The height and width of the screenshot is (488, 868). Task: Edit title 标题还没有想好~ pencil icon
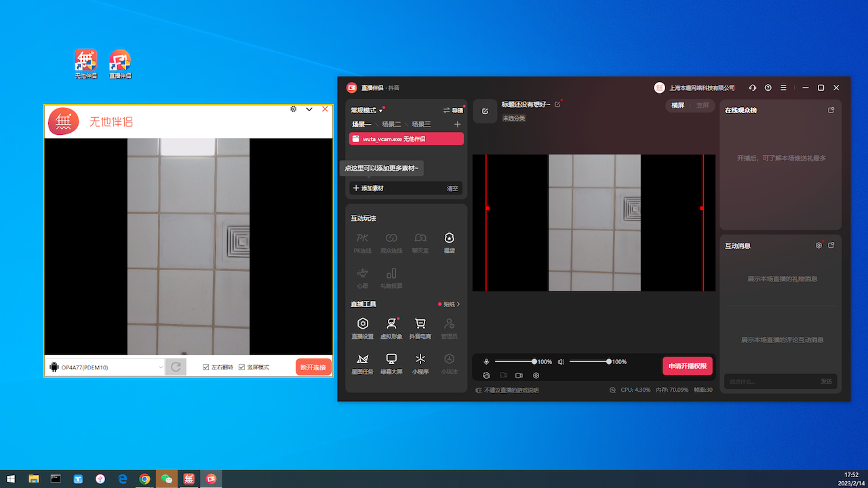557,104
